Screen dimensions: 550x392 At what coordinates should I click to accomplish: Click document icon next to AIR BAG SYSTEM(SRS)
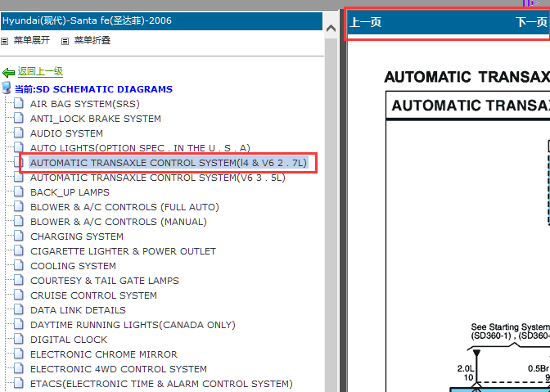19,103
